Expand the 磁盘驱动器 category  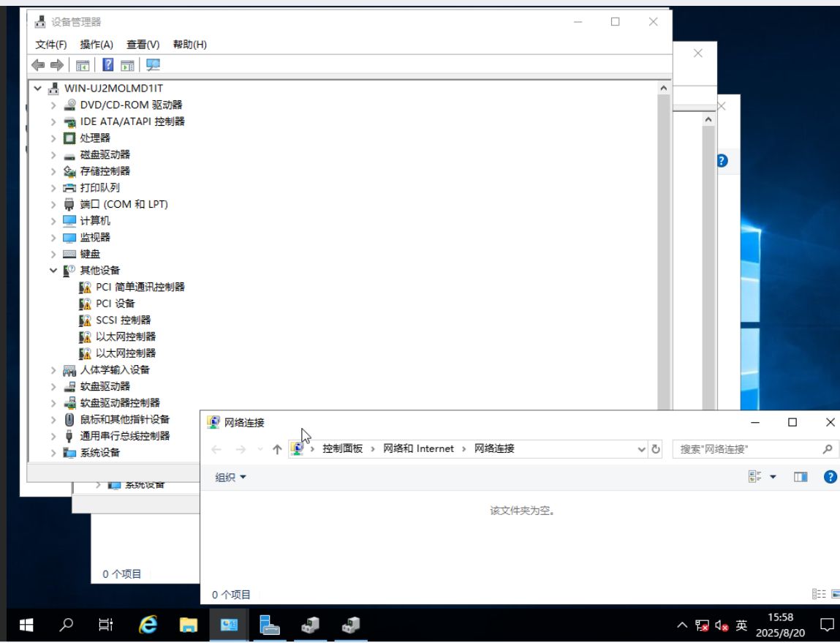pos(53,155)
